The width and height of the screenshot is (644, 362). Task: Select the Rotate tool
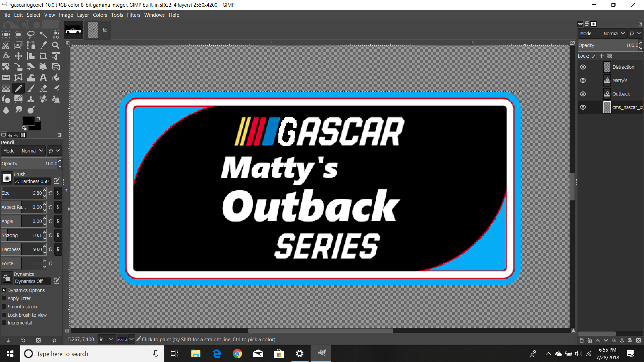[6, 67]
